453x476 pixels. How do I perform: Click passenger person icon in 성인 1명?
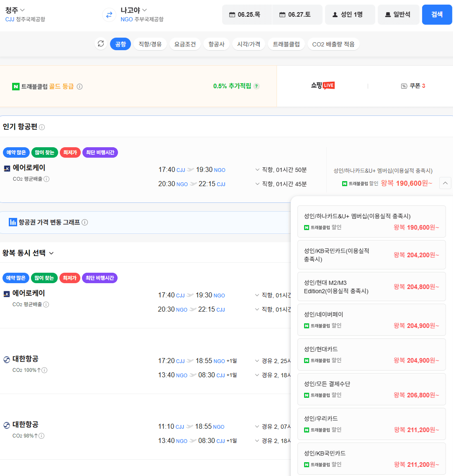tap(335, 15)
